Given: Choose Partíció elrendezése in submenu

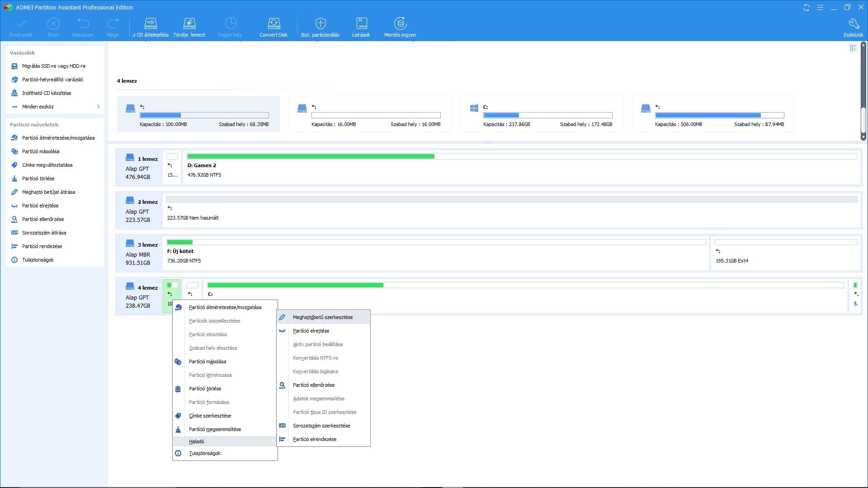Looking at the screenshot, I should click(324, 439).
